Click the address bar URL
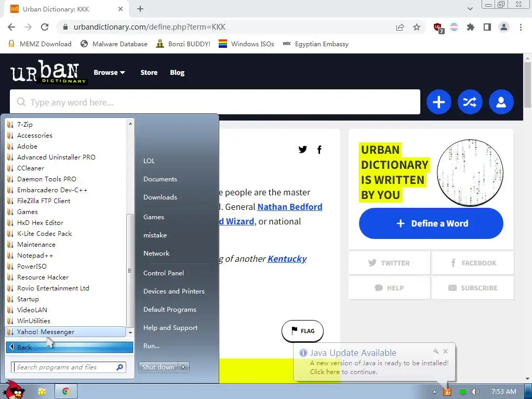Viewport: 532px width, 399px height. 150,27
